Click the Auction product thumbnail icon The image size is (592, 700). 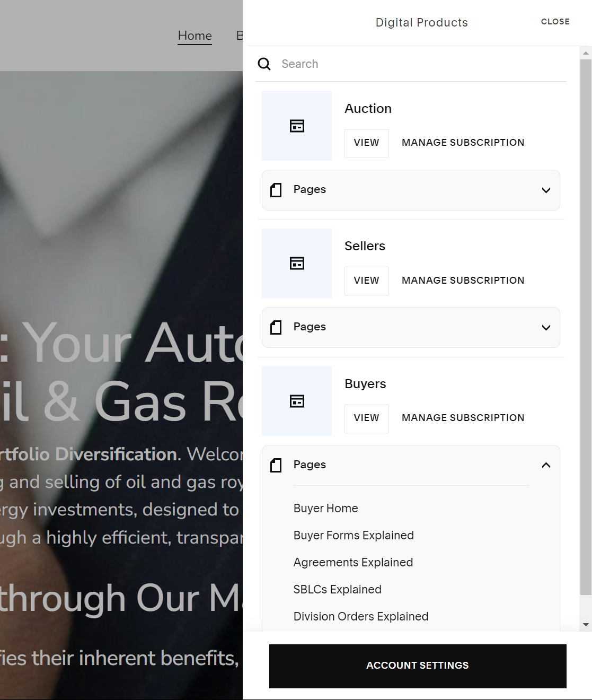pos(296,126)
